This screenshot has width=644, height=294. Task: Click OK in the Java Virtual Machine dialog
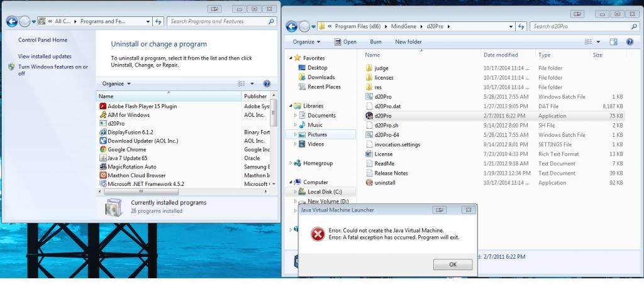pos(453,264)
